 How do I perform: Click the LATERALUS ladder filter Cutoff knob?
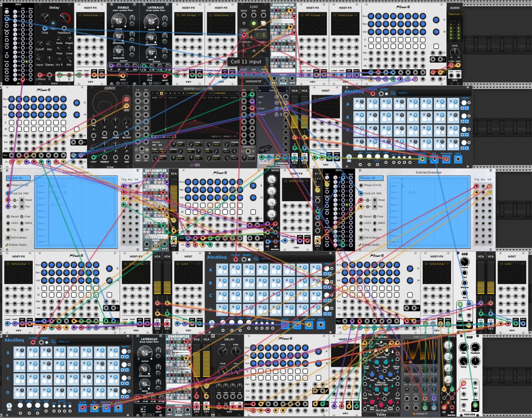[x=150, y=20]
